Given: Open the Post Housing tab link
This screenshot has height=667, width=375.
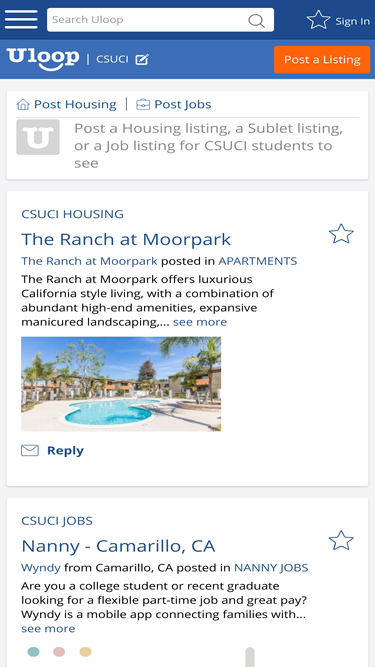Looking at the screenshot, I should tap(75, 105).
